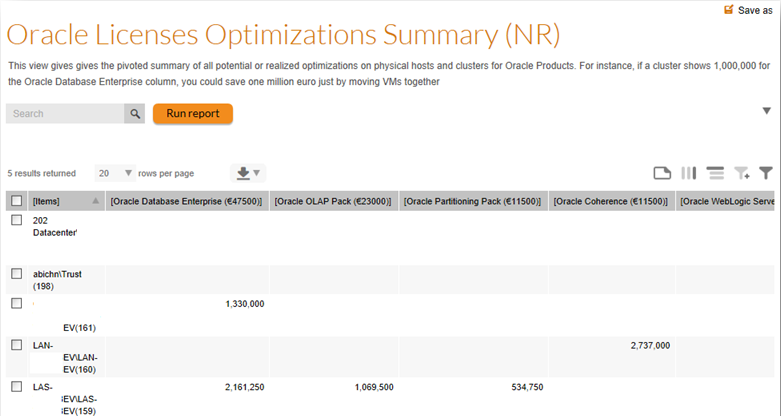The height and width of the screenshot is (416, 781).
Task: Open the download export icon
Action: (243, 173)
